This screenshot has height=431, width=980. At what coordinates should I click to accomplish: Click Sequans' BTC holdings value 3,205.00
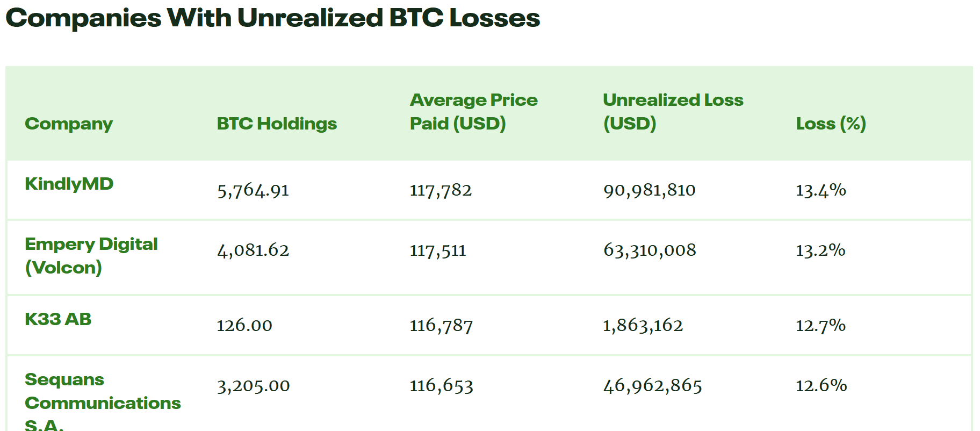pos(253,386)
